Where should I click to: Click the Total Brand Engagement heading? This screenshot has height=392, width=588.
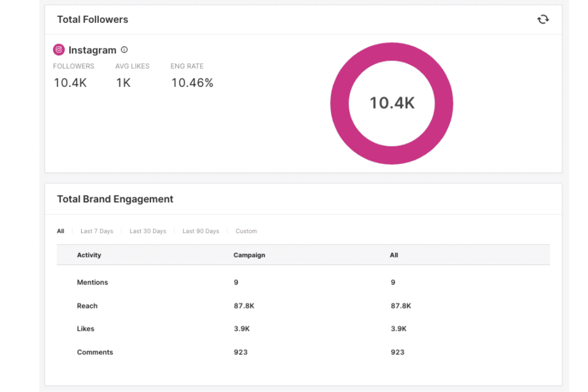115,199
